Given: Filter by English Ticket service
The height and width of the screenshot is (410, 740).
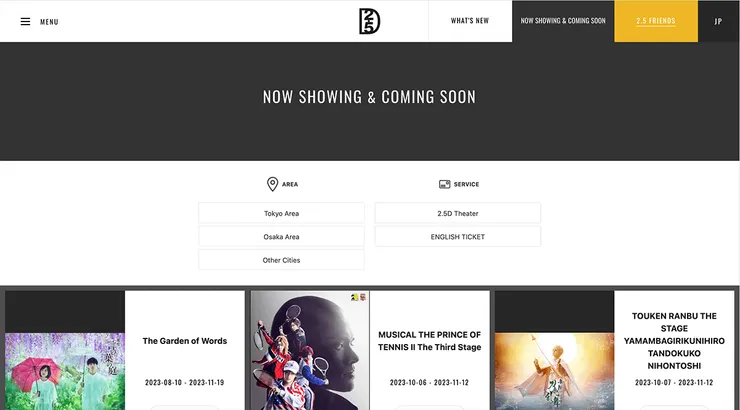Looking at the screenshot, I should (x=458, y=237).
